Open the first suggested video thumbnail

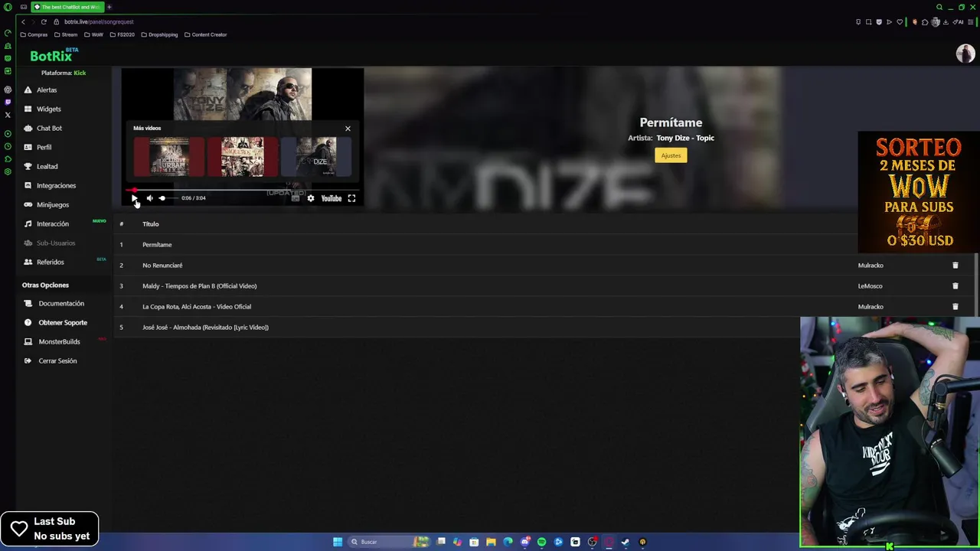[169, 157]
